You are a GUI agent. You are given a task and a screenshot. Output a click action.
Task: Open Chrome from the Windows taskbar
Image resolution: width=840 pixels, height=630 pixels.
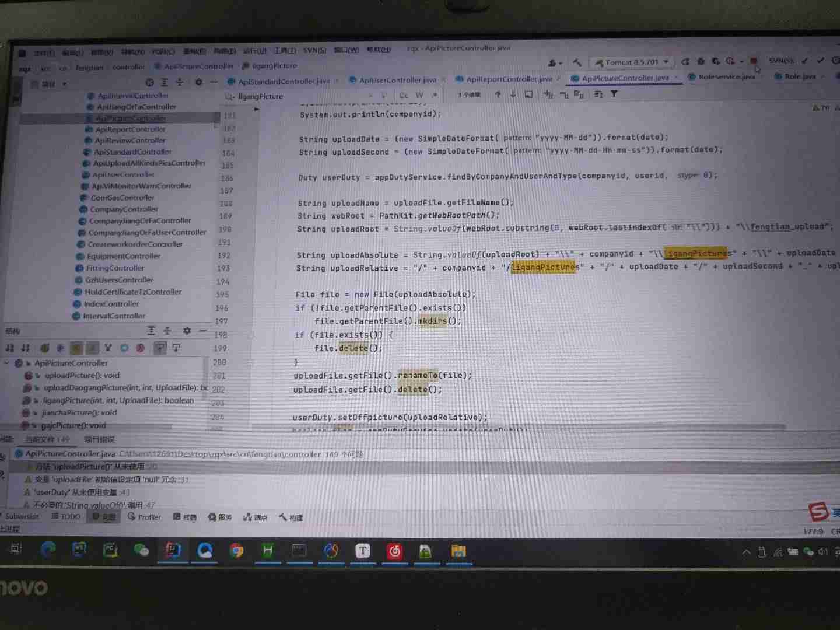pos(236,551)
